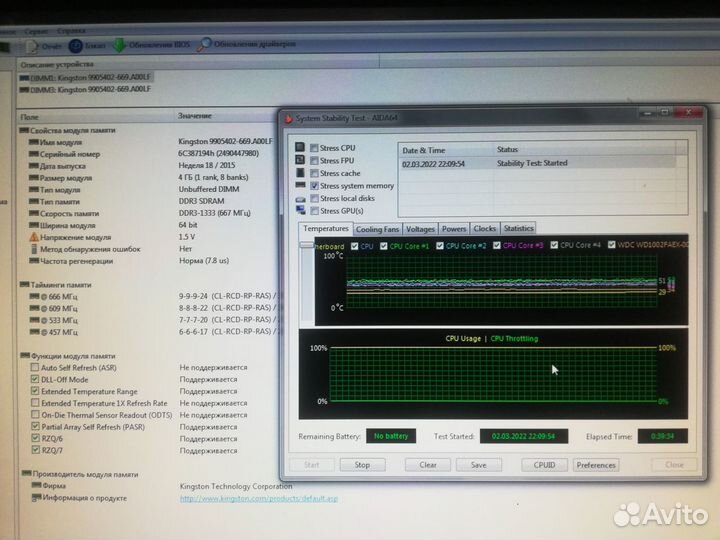Click the warning icon beside Напряжение модуля
The width and height of the screenshot is (720, 540).
[x=34, y=237]
